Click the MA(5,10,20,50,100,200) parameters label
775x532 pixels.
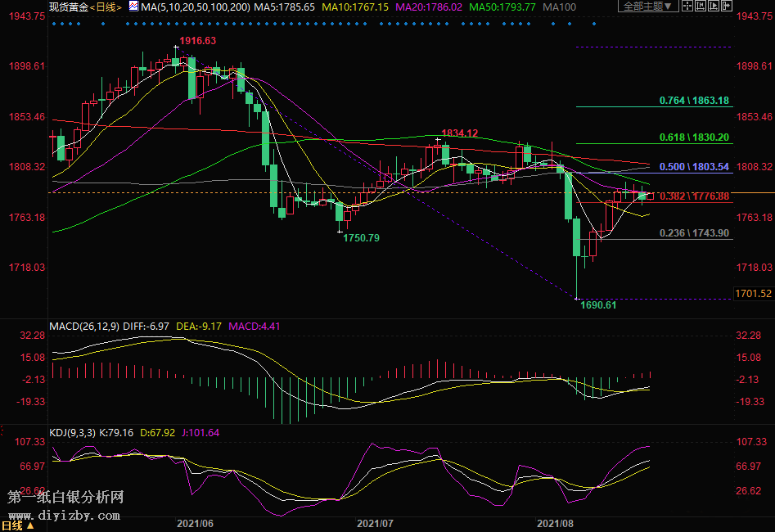tap(194, 7)
